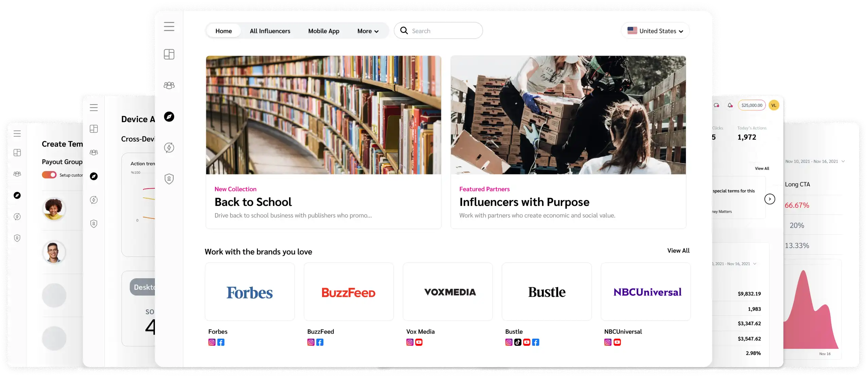Open Bustle's TikTok icon
Viewport: 868px width, 378px height.
click(x=517, y=342)
